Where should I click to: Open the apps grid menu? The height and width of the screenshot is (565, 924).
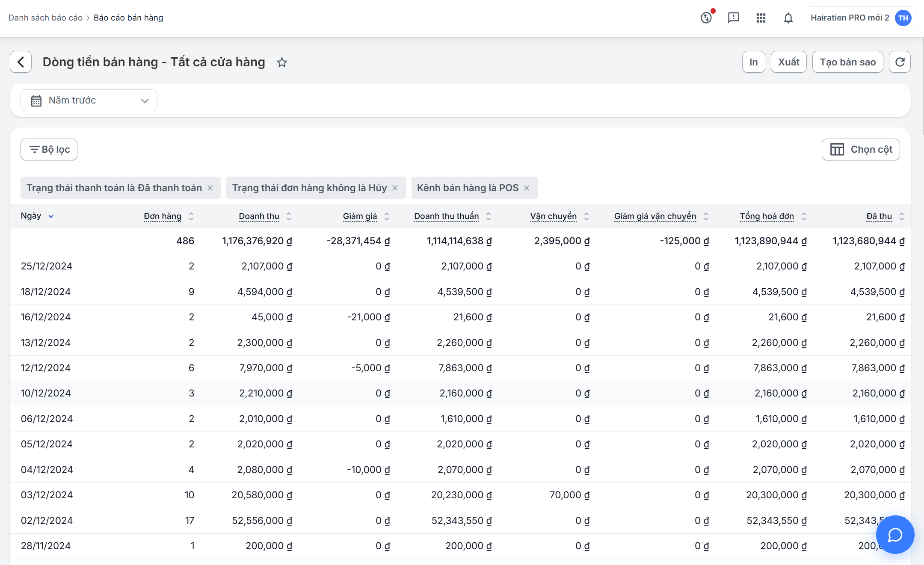click(x=761, y=18)
